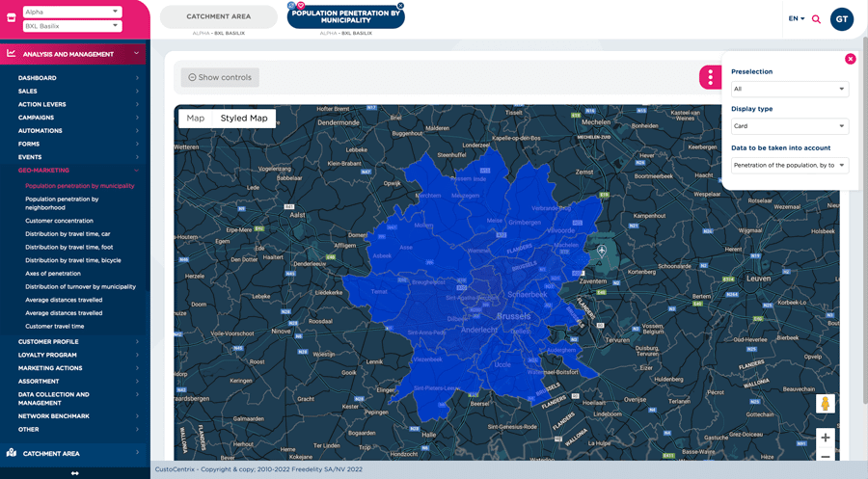Select the Styled Map view toggle

[x=244, y=119]
